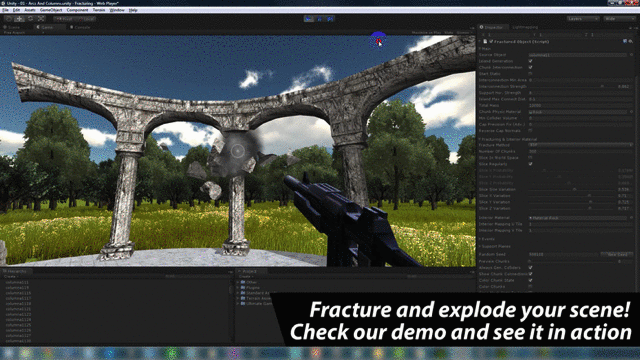Screen dimensions: 640x360
Task: Open the Help menu
Action: coord(133,10)
